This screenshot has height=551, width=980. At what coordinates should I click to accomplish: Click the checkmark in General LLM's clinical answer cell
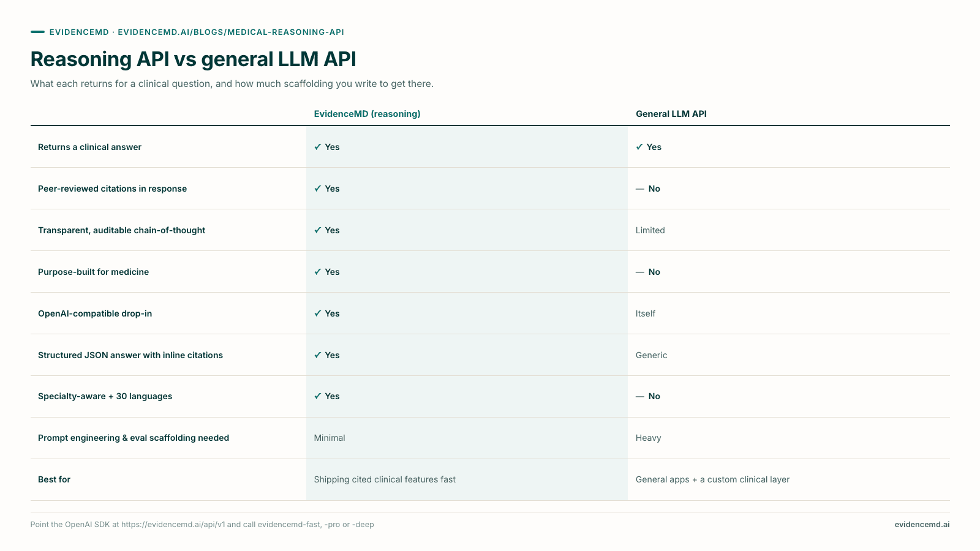(639, 147)
